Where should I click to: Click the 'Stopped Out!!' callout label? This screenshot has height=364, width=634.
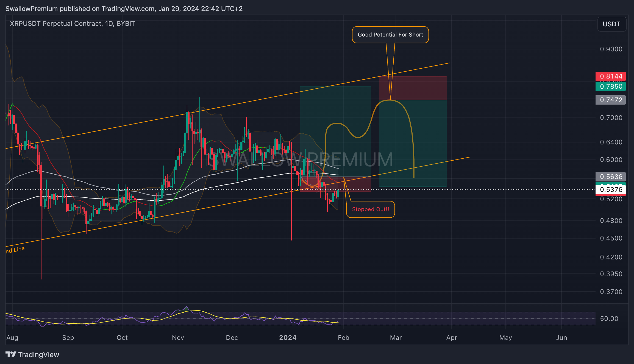point(371,209)
